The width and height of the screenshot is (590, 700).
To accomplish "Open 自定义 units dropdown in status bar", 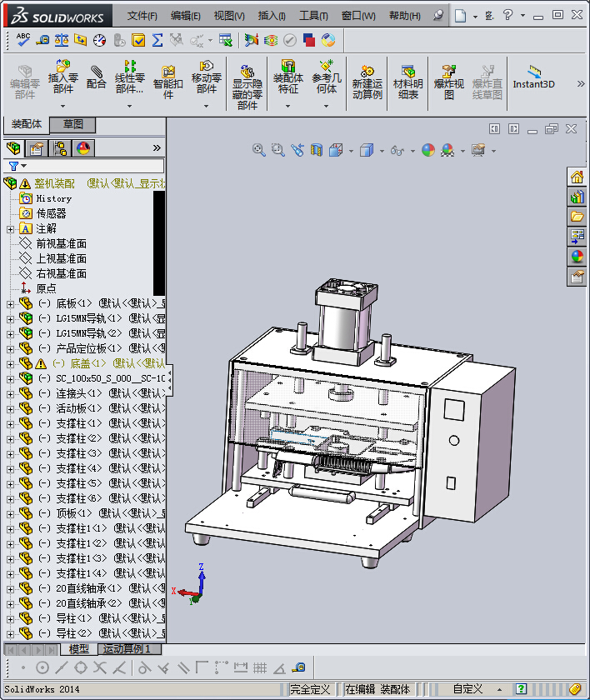I will tap(499, 689).
